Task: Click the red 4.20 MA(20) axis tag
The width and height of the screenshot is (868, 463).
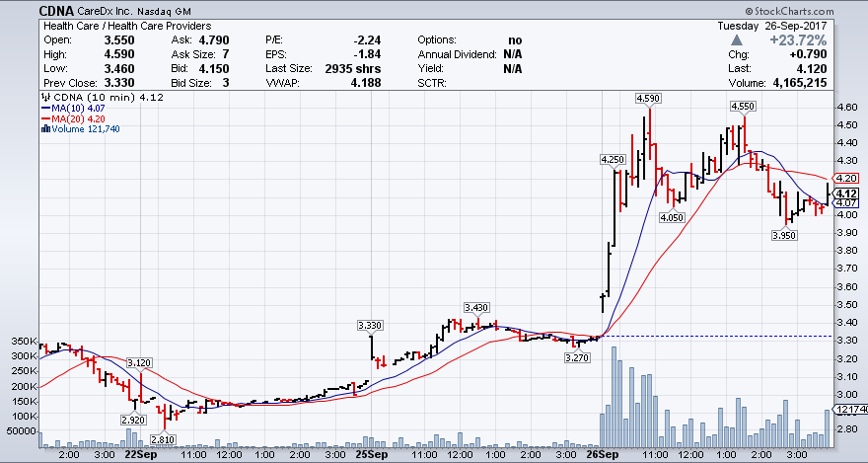Action: pyautogui.click(x=846, y=178)
